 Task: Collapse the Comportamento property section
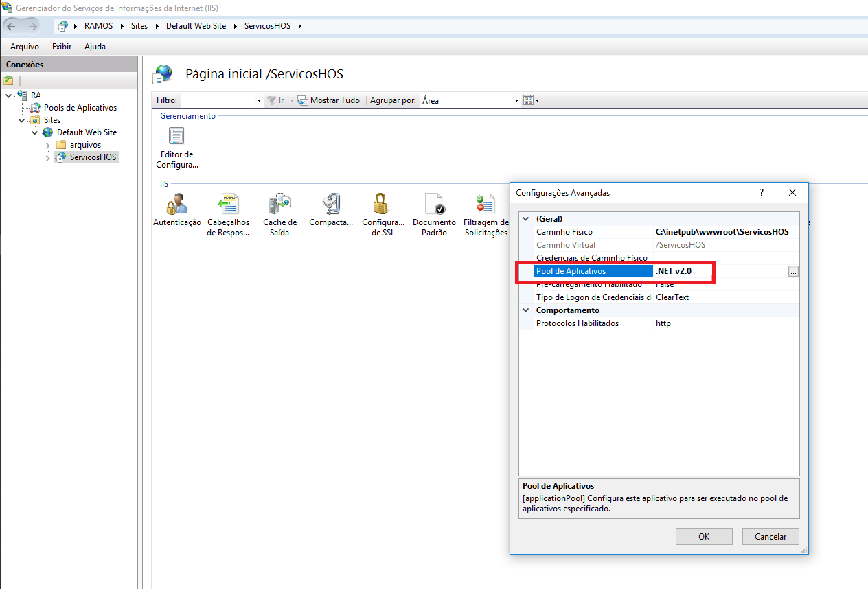coord(526,310)
